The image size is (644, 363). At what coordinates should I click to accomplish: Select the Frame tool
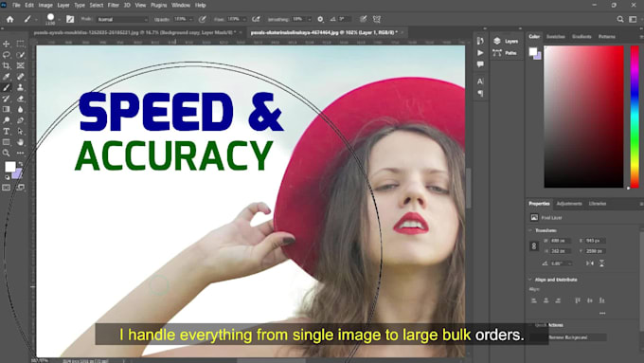click(x=20, y=65)
